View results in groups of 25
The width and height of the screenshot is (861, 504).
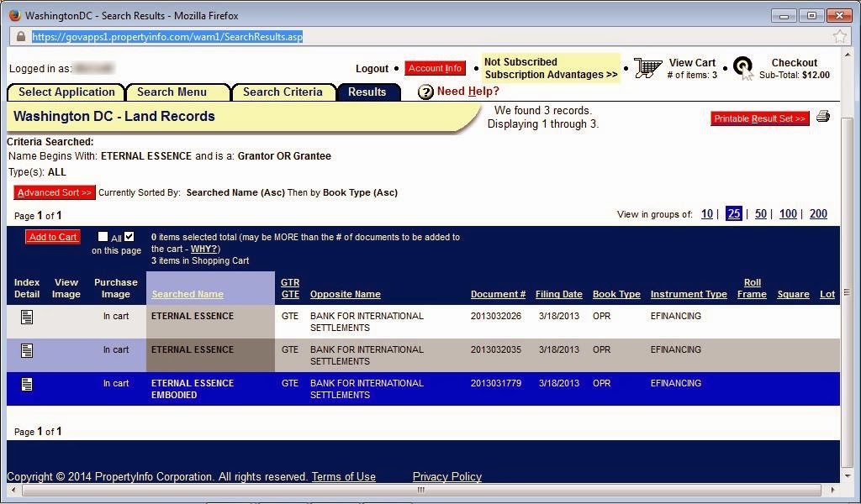point(733,214)
